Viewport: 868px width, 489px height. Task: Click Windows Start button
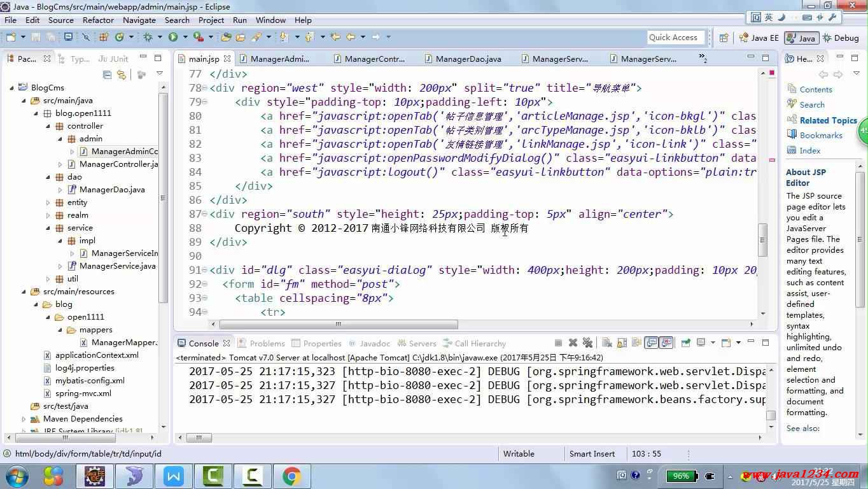click(17, 476)
